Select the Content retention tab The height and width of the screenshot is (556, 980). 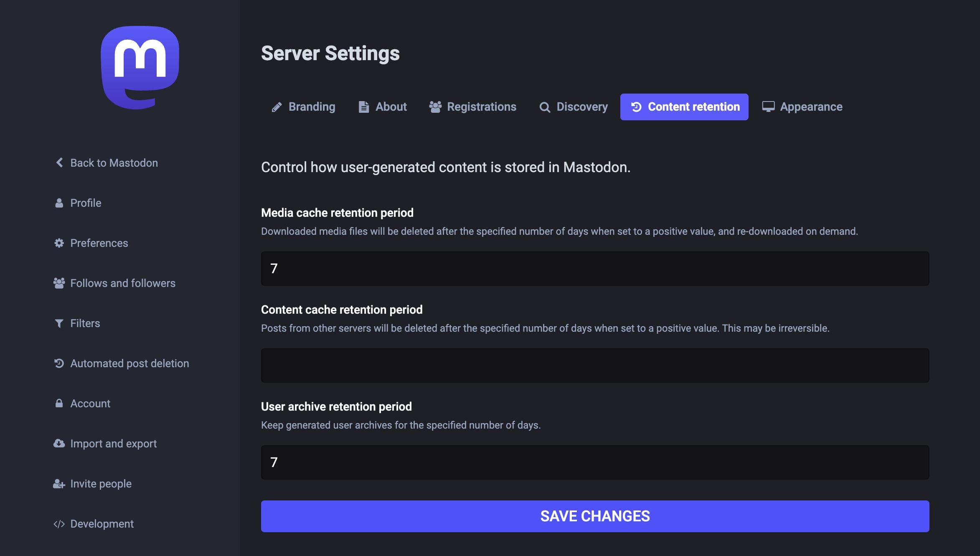(x=684, y=107)
